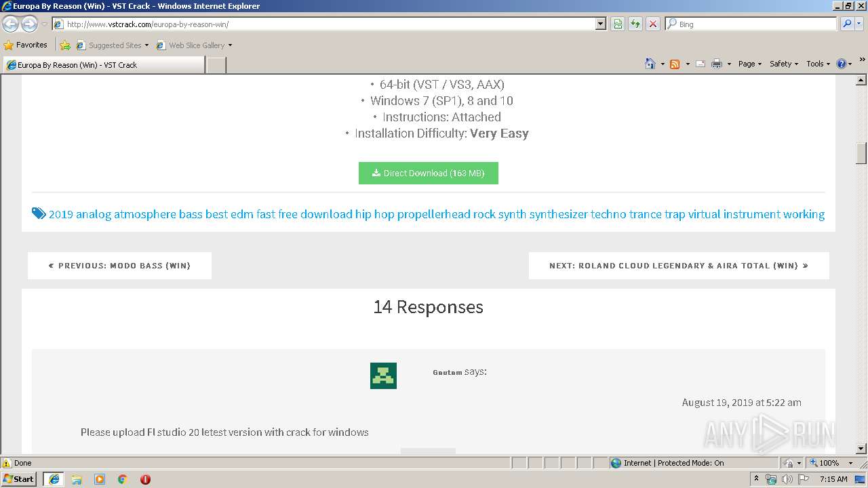Click the '14 Responses' heading text

[x=429, y=307]
